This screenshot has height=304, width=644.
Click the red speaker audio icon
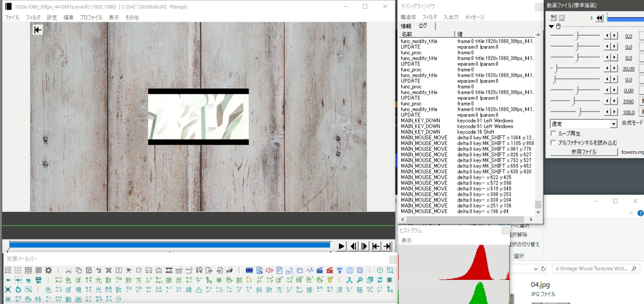269,270
